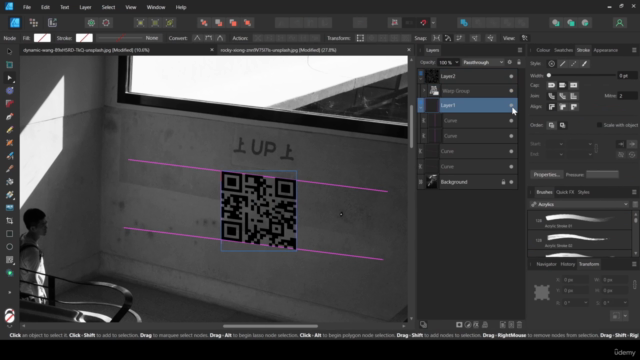This screenshot has height=360, width=640.
Task: Select the Rectangle shape tool
Action: [10, 234]
